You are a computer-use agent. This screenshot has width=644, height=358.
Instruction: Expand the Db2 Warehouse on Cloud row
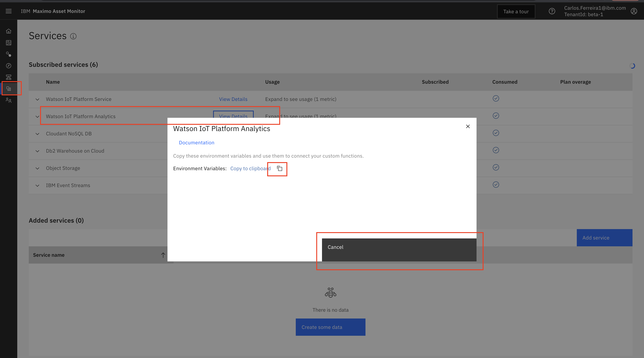[x=37, y=151]
